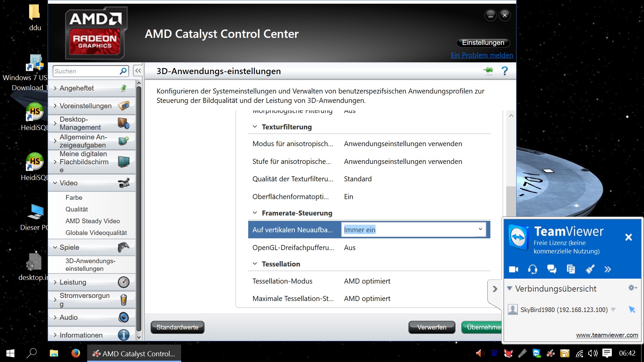Click the Einstellungen button
Image resolution: width=644 pixels, height=362 pixels.
point(483,43)
